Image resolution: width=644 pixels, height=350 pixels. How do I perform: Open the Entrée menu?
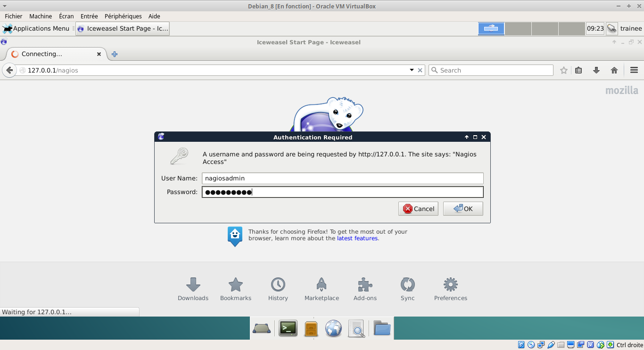point(89,16)
